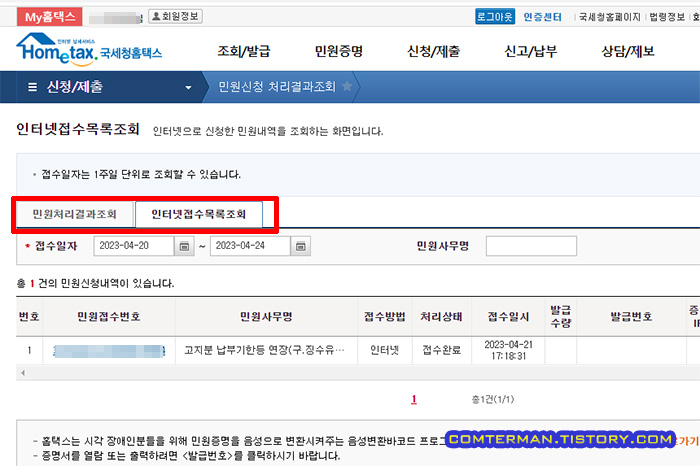
Task: Open 인증센터 link
Action: [542, 17]
